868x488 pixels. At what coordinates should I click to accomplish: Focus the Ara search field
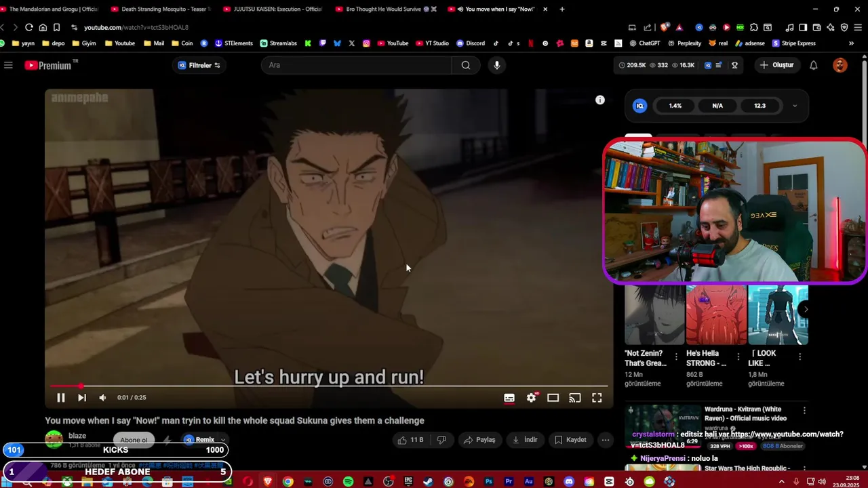[x=356, y=65]
